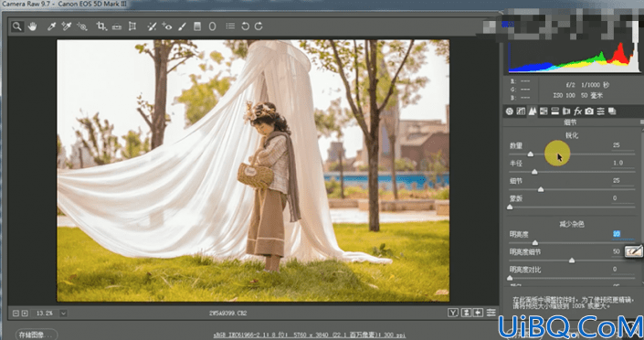
Task: Click the Luminance Contrast value field 0
Action: click(x=623, y=270)
